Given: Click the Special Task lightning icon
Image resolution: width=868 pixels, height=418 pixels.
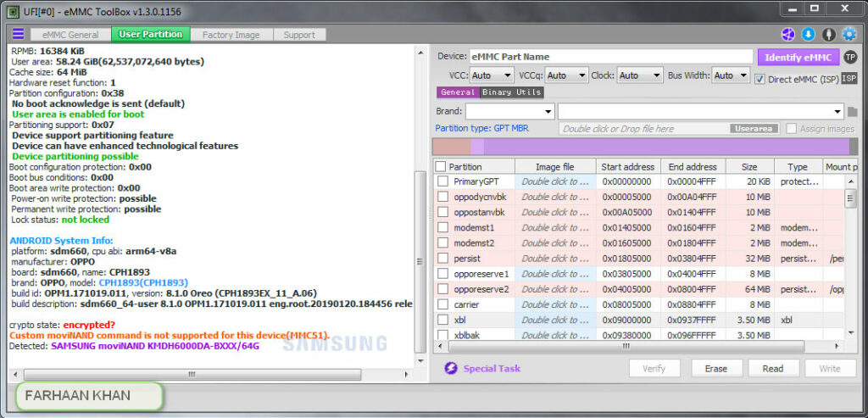Looking at the screenshot, I should tap(451, 368).
